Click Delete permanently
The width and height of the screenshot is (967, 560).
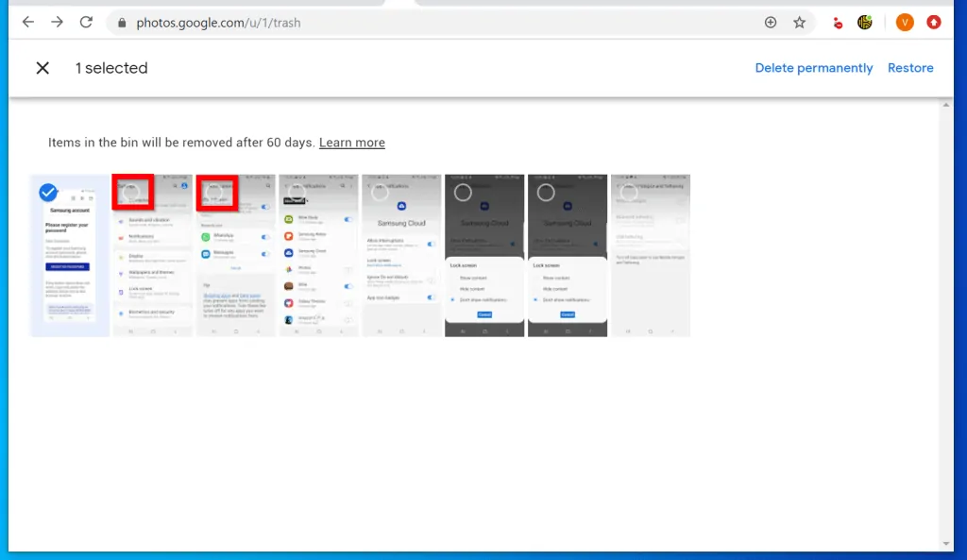point(813,68)
